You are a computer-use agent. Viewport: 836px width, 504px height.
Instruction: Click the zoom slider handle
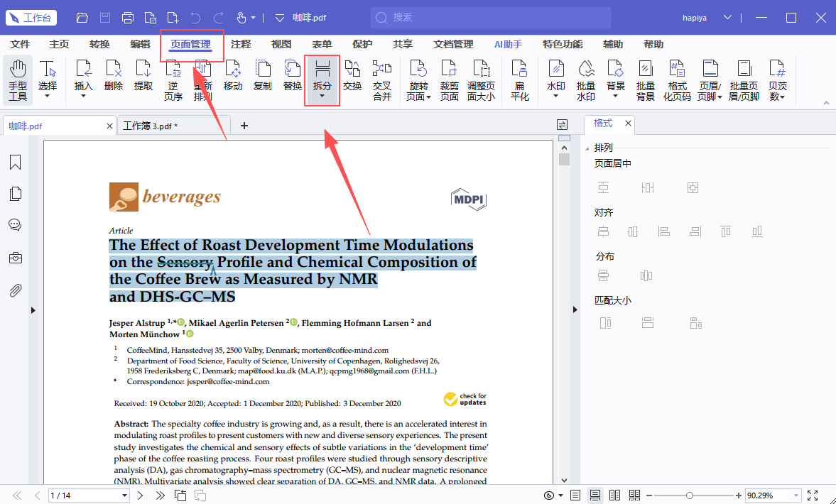click(x=689, y=495)
